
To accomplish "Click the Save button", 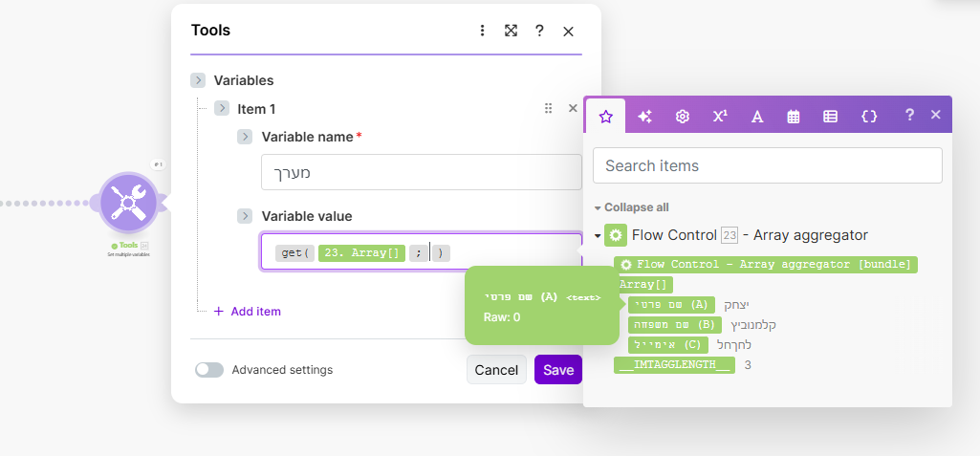I will point(558,370).
